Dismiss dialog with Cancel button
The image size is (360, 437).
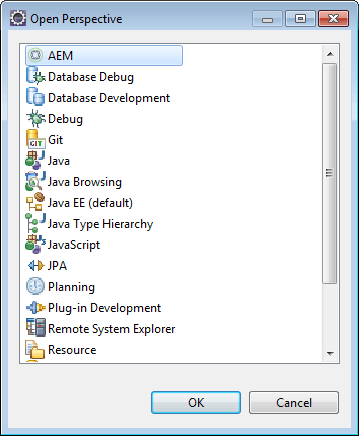(x=294, y=403)
